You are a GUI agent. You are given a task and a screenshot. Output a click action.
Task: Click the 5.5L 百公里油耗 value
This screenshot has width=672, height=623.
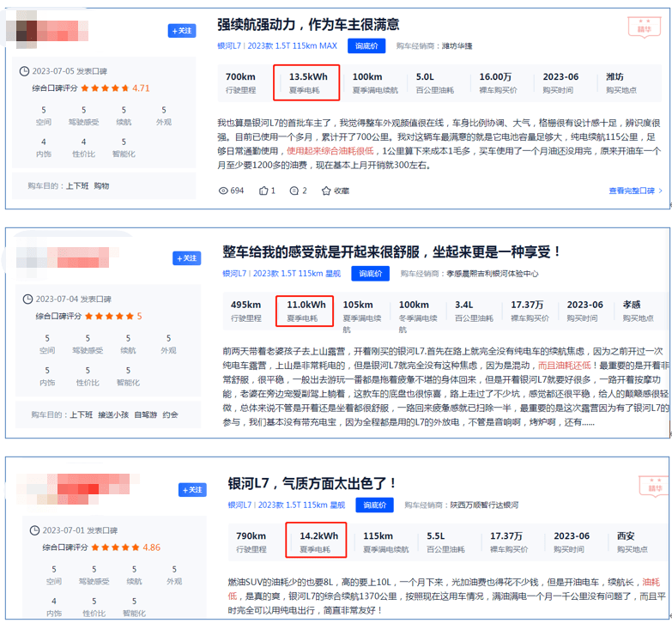pyautogui.click(x=435, y=536)
